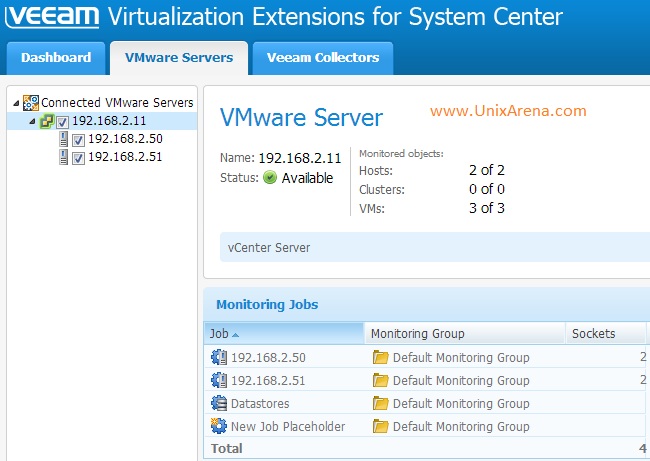Click the host icon beside 192.168.2.51 in tree
Viewport: 650px width, 461px height.
pos(63,157)
